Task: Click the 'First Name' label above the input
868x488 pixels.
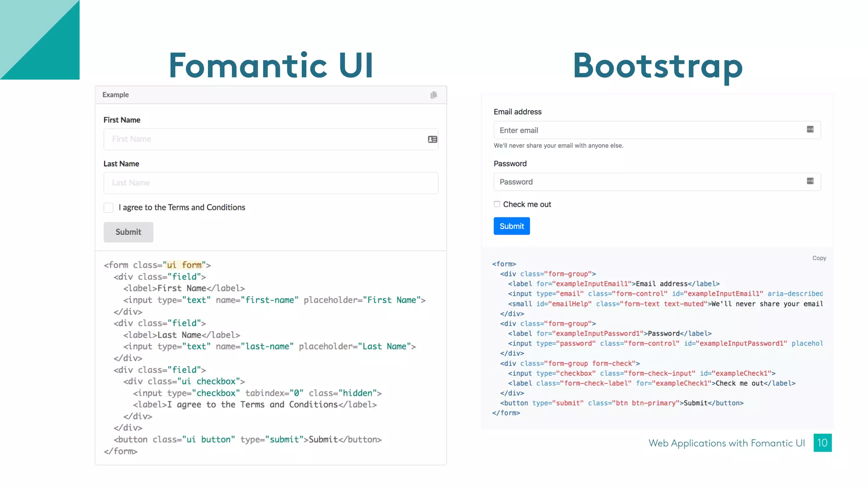Action: [x=122, y=120]
